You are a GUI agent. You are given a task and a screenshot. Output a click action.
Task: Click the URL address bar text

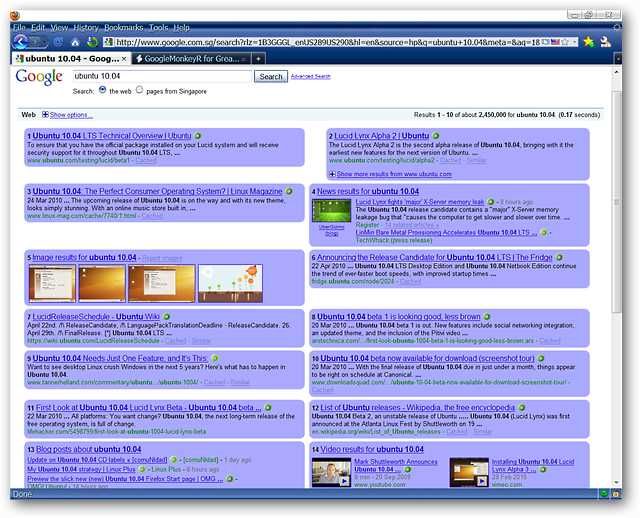pyautogui.click(x=327, y=42)
